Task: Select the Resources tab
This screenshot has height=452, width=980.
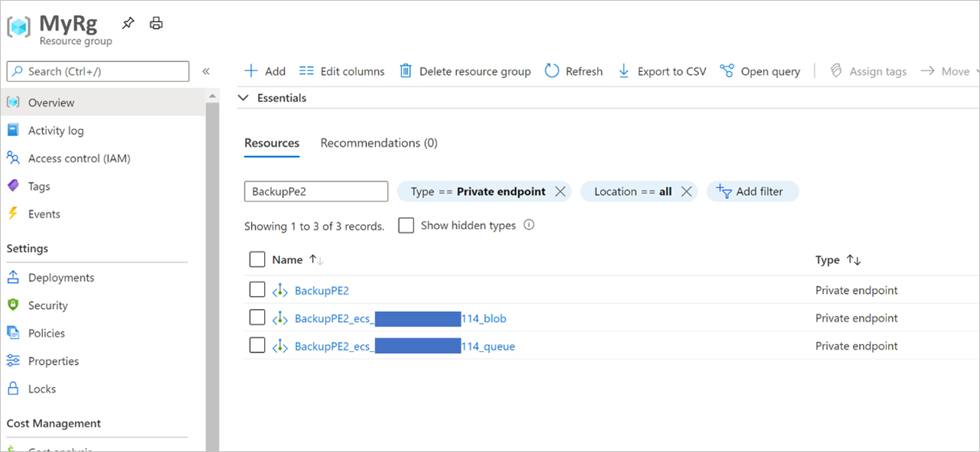Action: click(272, 143)
